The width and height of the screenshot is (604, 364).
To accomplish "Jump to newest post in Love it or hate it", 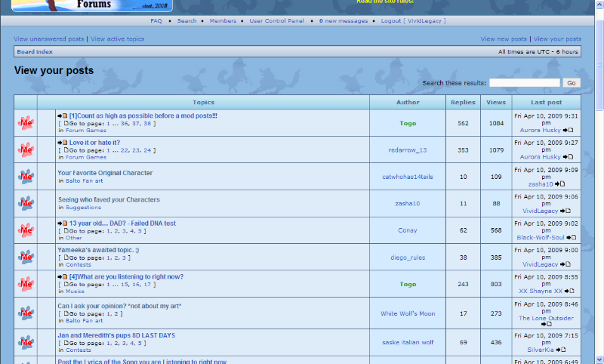I will 63,143.
